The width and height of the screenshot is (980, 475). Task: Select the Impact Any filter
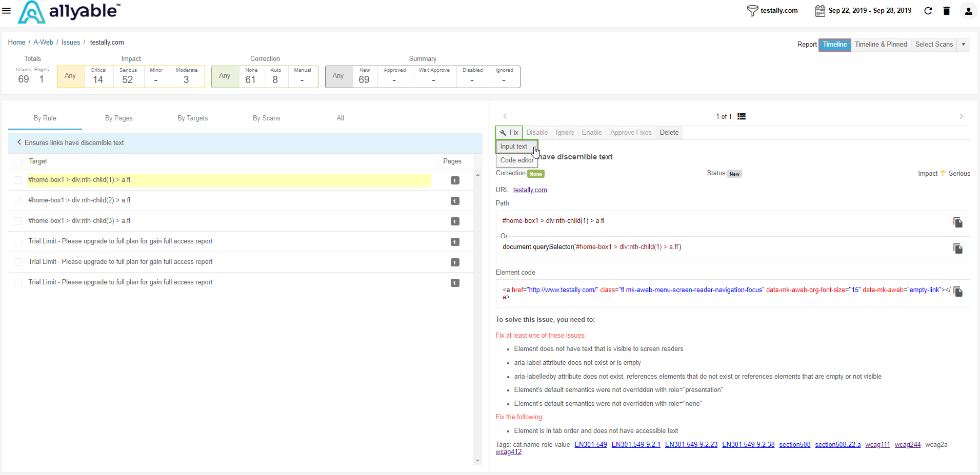(71, 77)
